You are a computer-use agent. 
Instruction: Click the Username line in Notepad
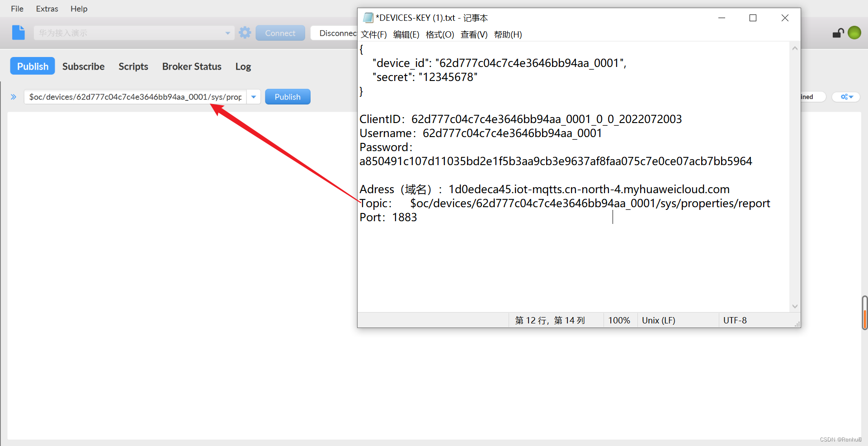pos(481,133)
